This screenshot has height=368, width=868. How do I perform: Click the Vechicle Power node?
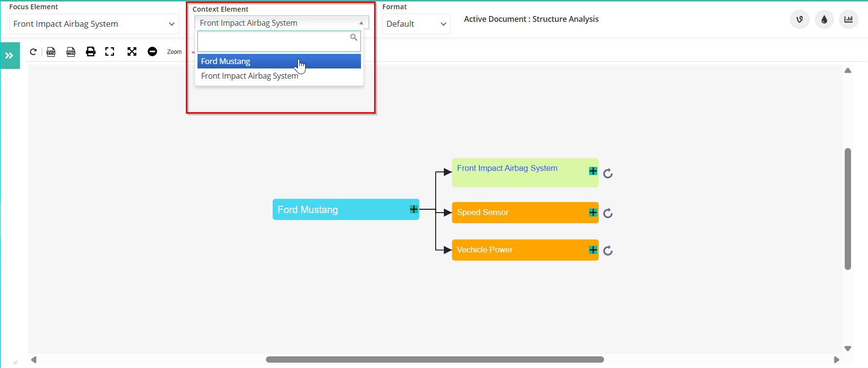[x=525, y=250]
